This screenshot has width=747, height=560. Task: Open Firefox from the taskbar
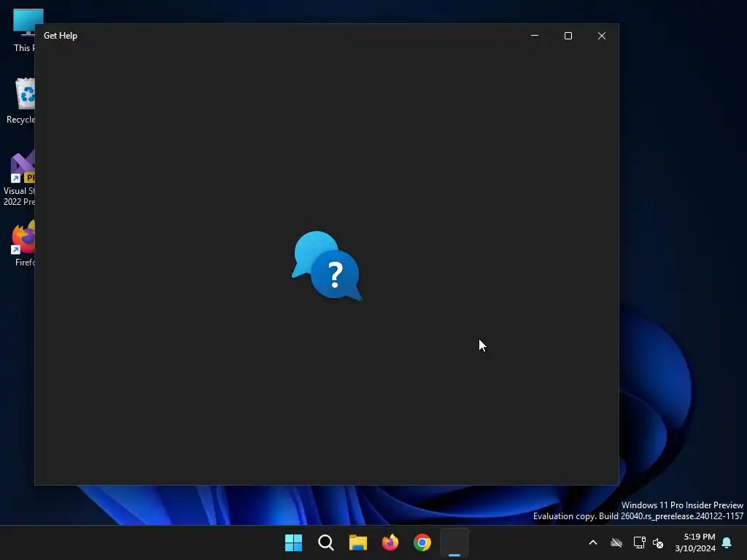coord(390,542)
